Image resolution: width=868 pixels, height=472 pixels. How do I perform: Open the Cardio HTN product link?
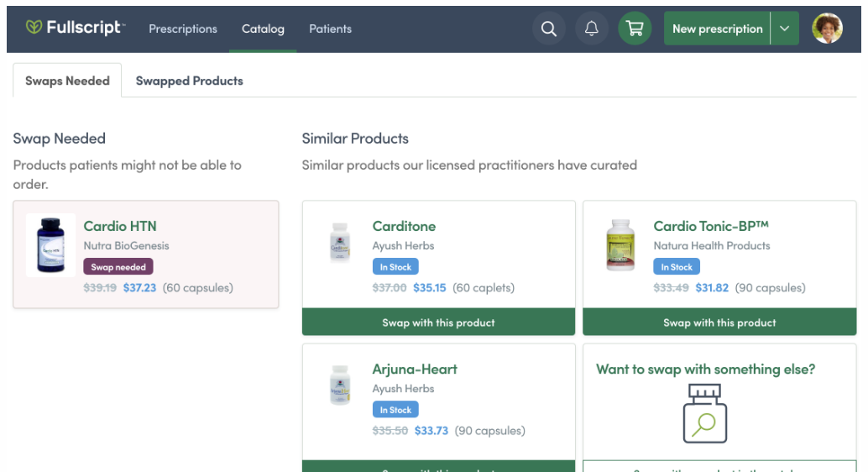coord(120,226)
